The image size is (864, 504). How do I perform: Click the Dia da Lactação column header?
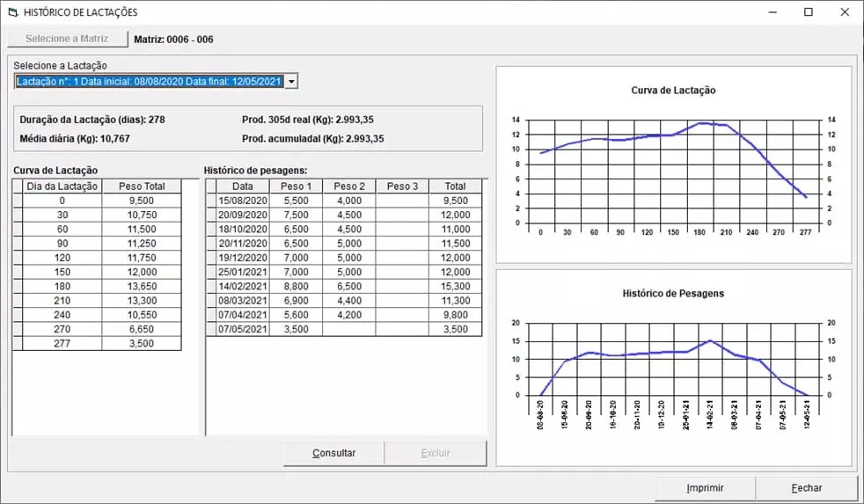coord(62,186)
